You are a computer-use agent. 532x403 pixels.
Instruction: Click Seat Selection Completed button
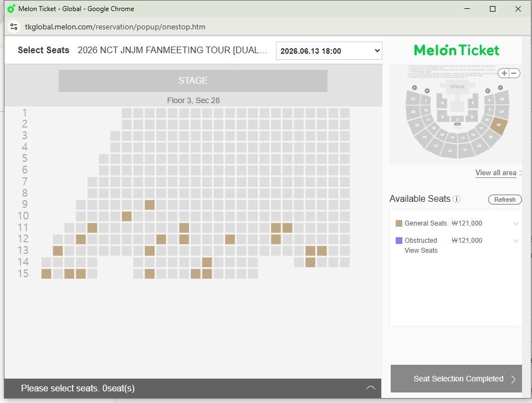click(x=456, y=379)
